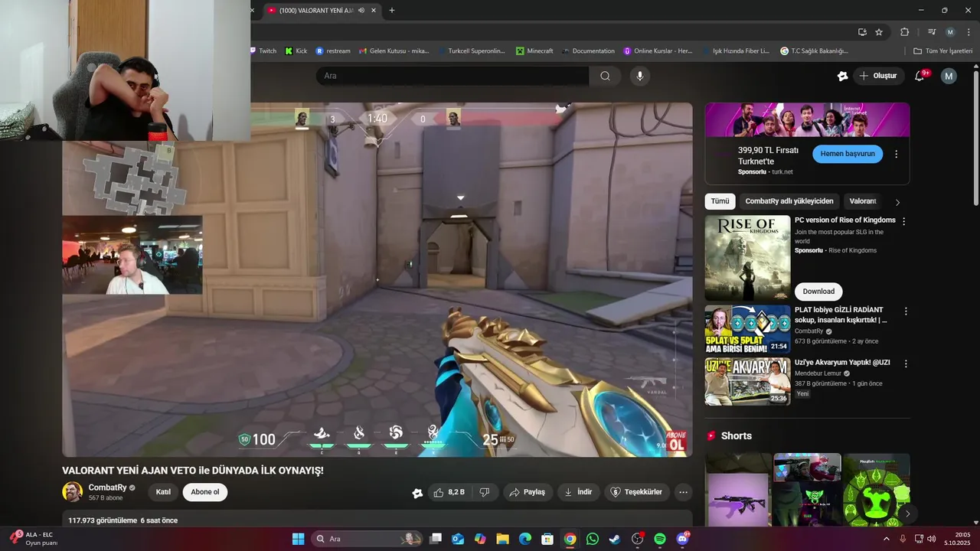980x551 pixels.
Task: Select the Tümü filter chip
Action: tap(720, 201)
